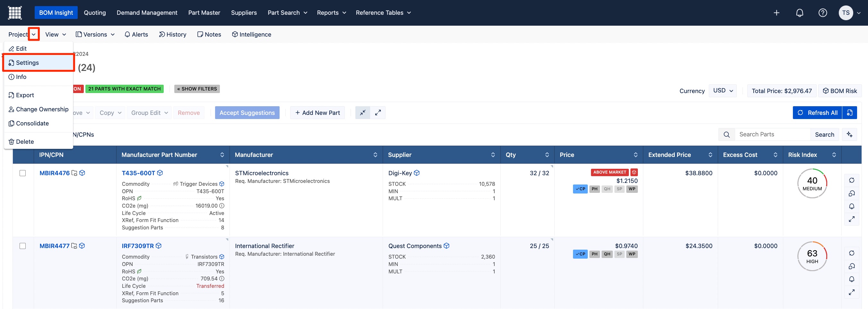Click cube icon beside Trigger Devices commodity
The height and width of the screenshot is (309, 868).
pos(222,184)
